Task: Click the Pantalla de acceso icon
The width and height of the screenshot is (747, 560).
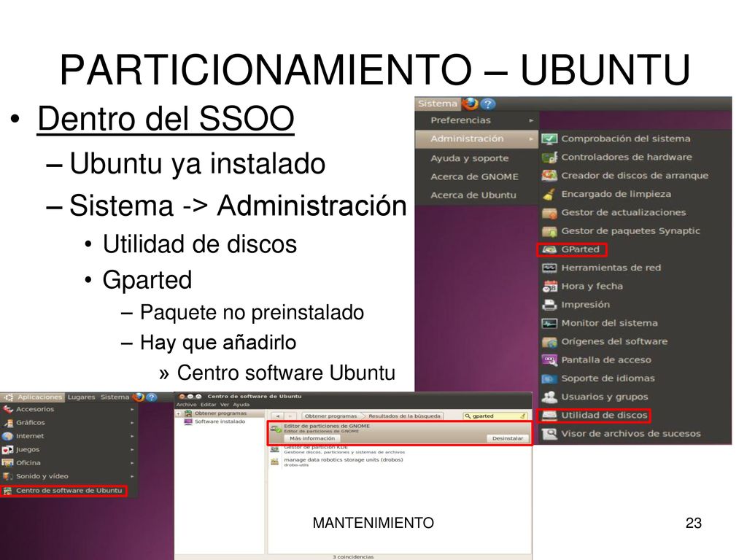Action: [549, 360]
